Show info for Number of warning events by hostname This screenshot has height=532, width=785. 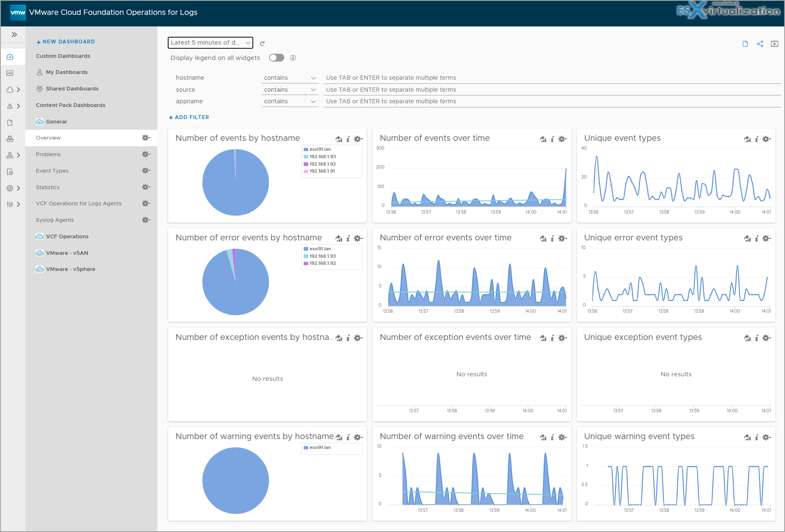(348, 437)
